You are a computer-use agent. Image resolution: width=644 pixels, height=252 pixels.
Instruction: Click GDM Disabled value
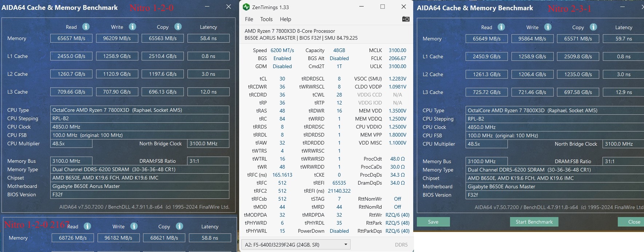point(282,66)
